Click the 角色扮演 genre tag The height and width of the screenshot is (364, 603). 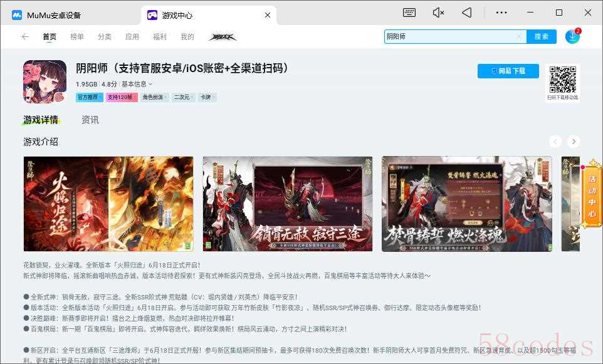154,97
